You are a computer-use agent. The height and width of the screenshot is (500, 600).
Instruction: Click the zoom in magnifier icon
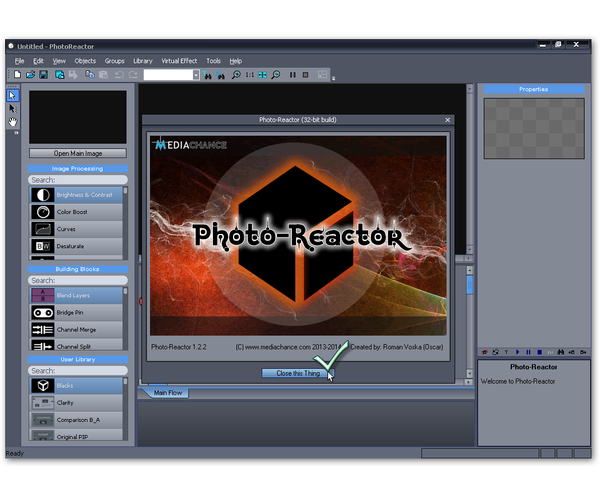pyautogui.click(x=236, y=75)
